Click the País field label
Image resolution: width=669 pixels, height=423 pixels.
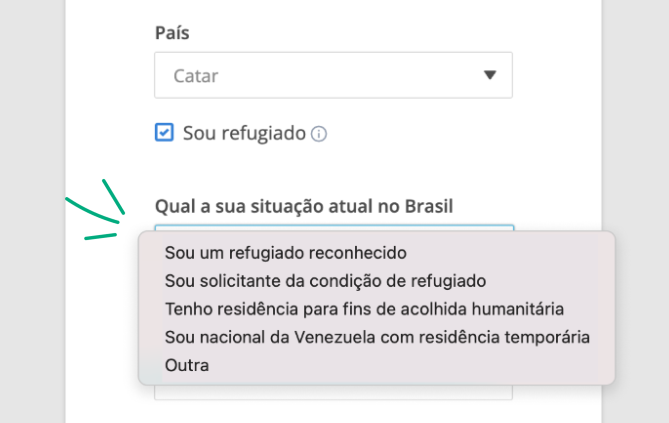172,33
